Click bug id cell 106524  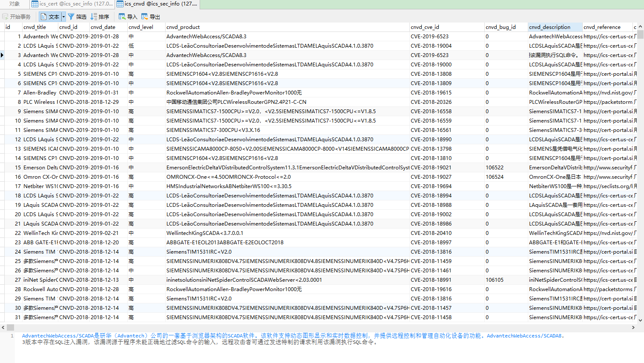point(506,177)
